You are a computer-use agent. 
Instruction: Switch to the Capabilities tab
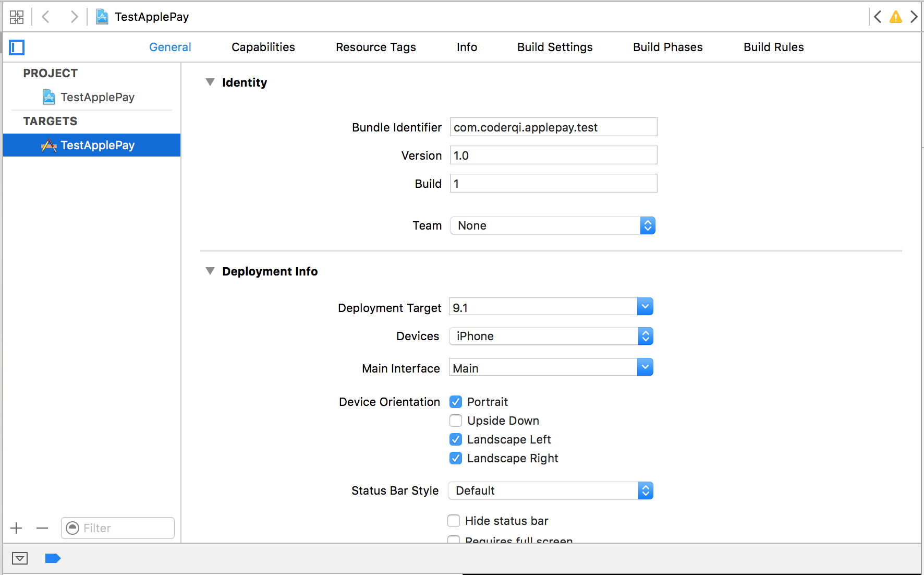[x=263, y=47]
